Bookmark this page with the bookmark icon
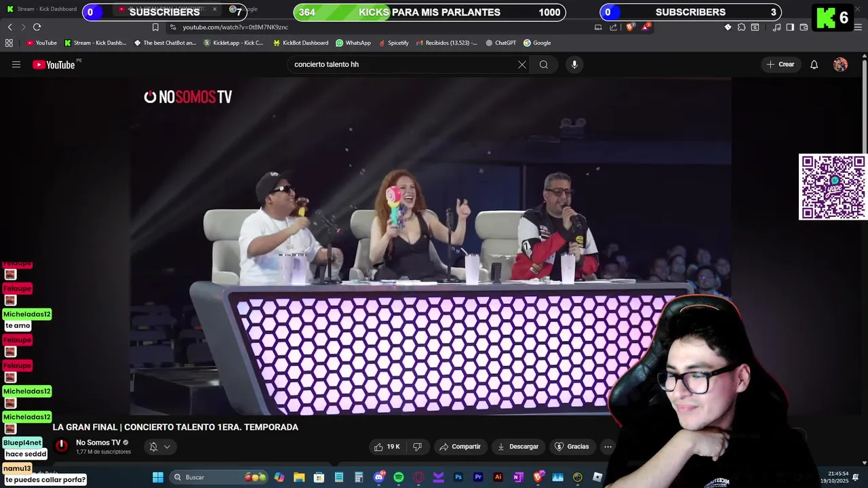This screenshot has width=868, height=488. coord(155,27)
